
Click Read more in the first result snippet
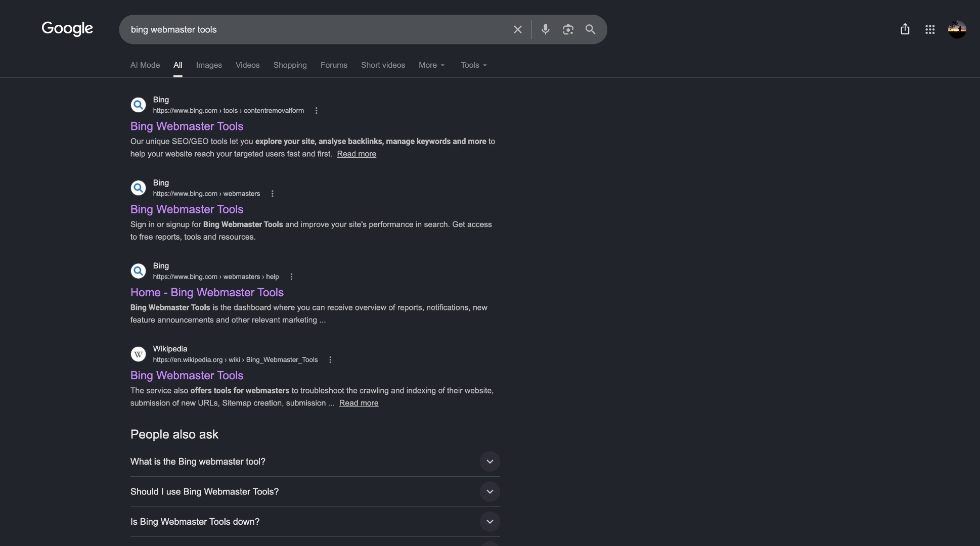pos(357,154)
